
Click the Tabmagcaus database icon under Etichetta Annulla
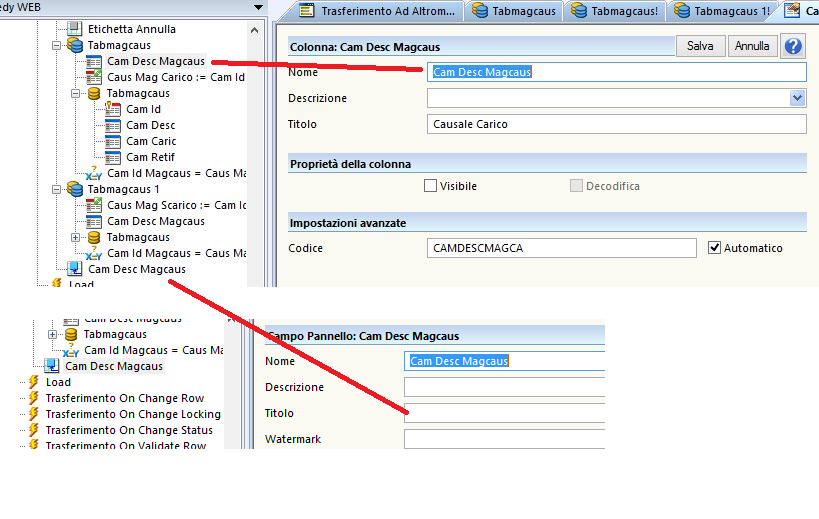tap(75, 45)
